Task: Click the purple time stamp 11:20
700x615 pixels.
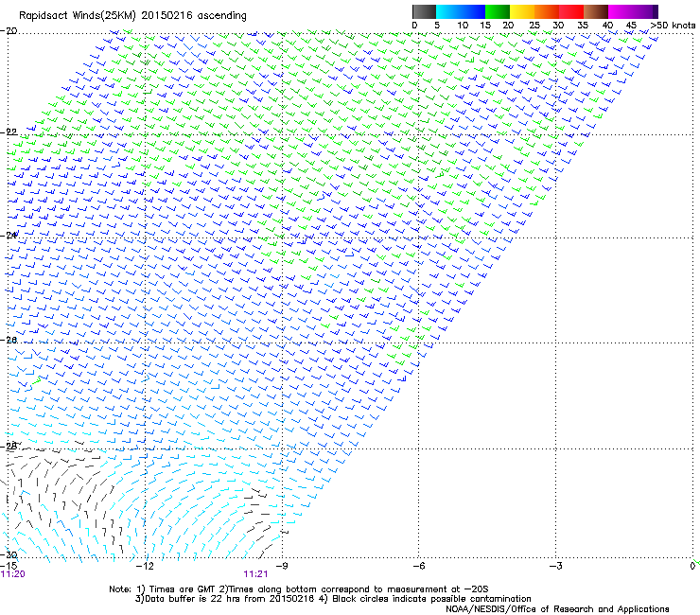Action: (13, 574)
